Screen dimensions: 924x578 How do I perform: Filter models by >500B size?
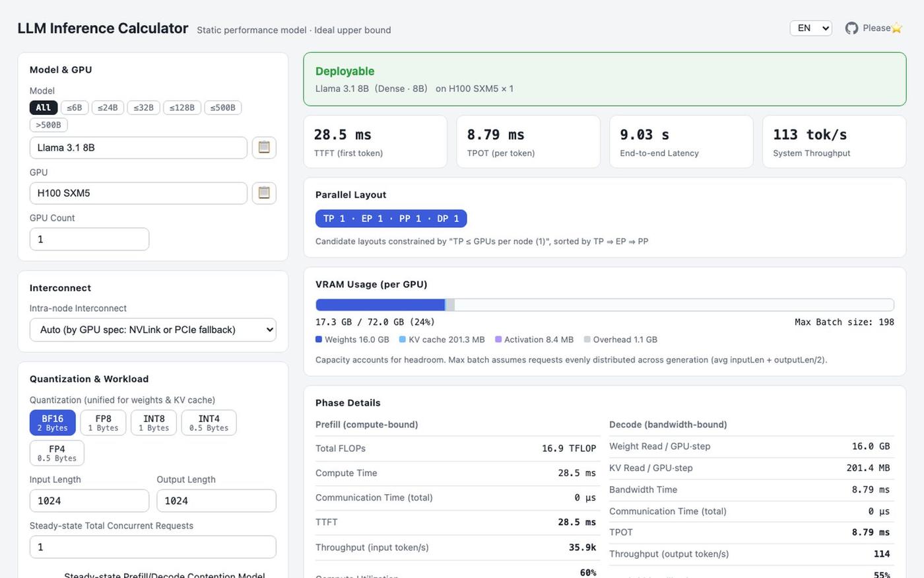(x=49, y=125)
